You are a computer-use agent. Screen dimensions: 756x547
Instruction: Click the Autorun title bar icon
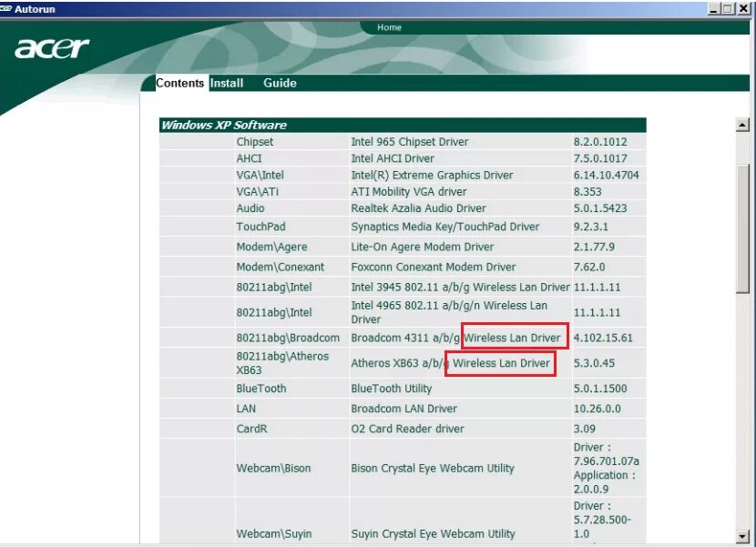[5, 9]
